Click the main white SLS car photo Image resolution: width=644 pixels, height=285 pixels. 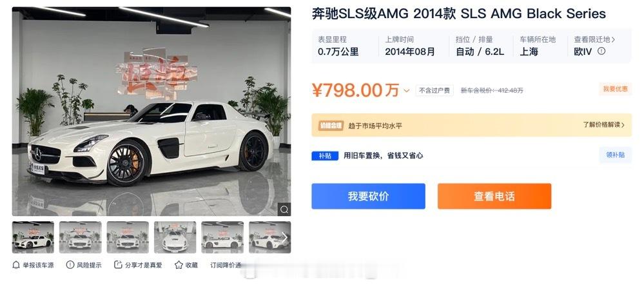click(151, 112)
